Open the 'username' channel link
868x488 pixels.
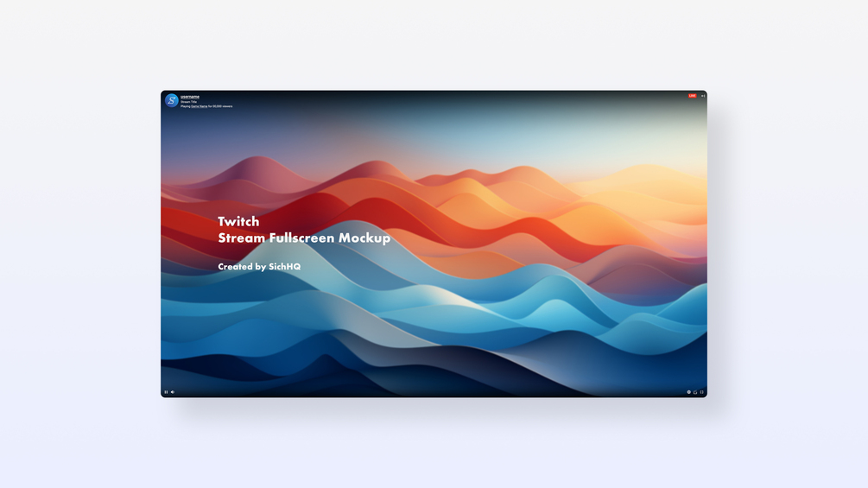tap(190, 97)
